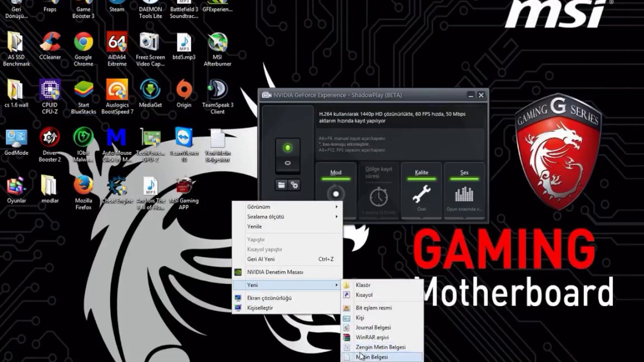Select Fraps desktop icon
The image size is (644, 362).
point(50,6)
